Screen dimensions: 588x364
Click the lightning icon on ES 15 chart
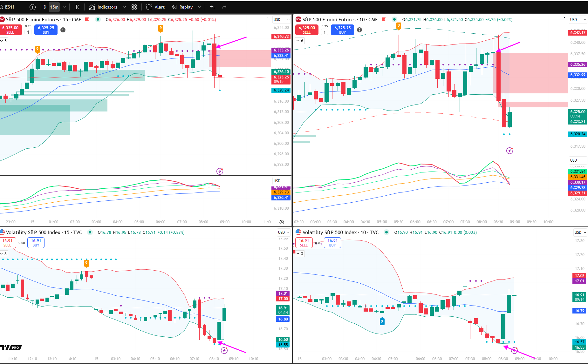point(220,171)
